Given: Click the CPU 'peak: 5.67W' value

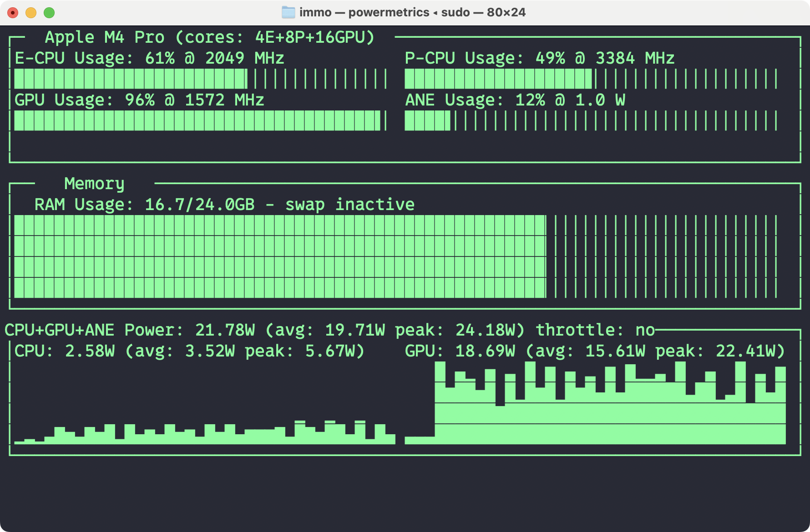Looking at the screenshot, I should tap(300, 351).
